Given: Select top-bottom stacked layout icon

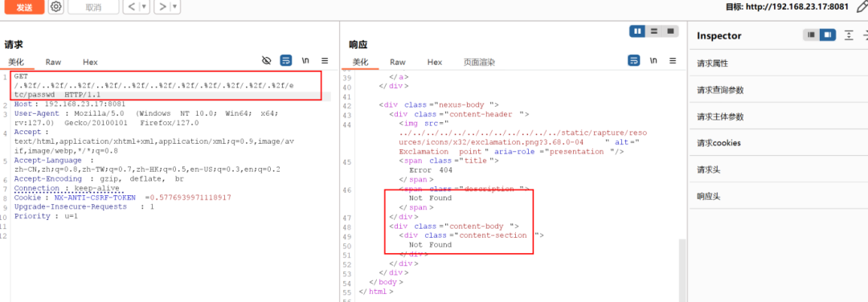Looking at the screenshot, I should coord(653,31).
